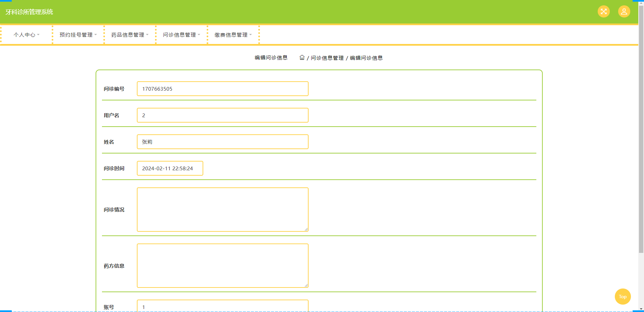
Task: Click the 牙科诊所管理系统 title
Action: coord(29,12)
